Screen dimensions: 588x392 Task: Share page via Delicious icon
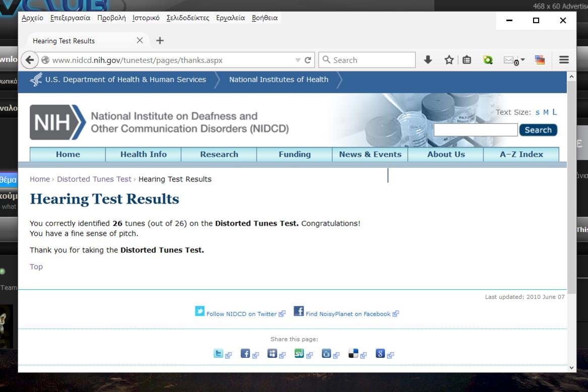[x=353, y=354]
